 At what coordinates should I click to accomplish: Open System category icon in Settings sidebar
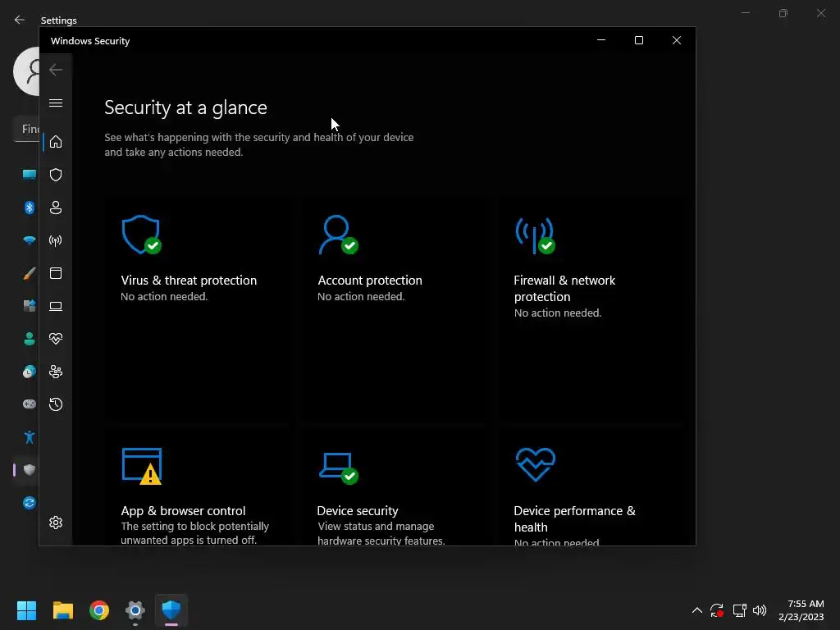point(30,175)
